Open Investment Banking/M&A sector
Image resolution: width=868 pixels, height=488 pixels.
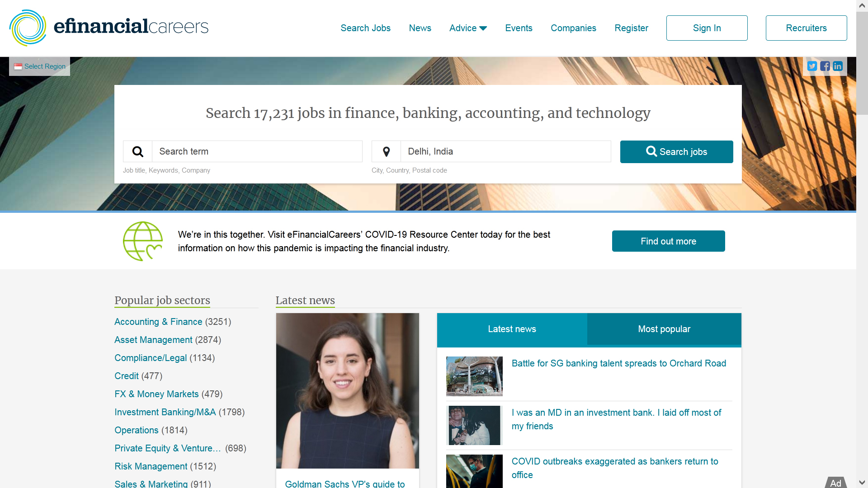coord(165,412)
